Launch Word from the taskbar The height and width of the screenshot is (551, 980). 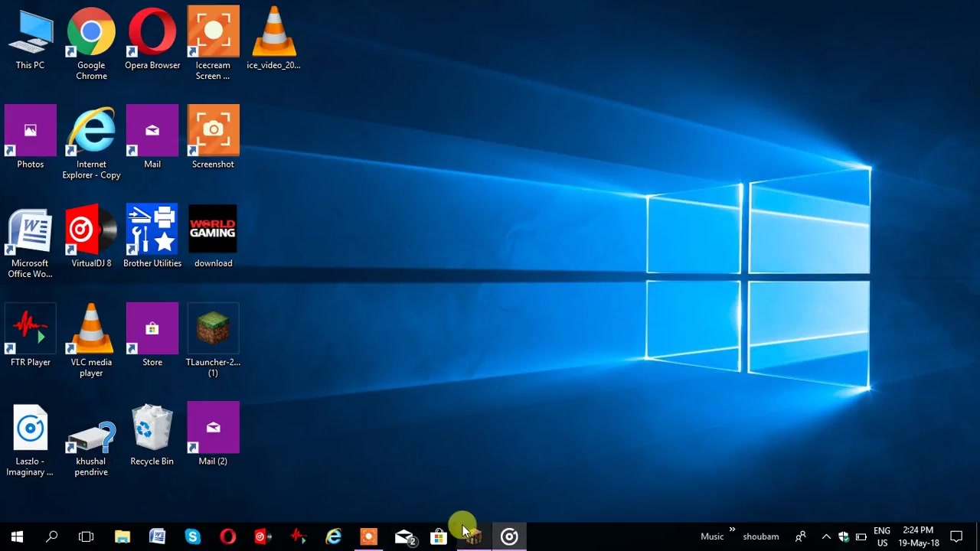(158, 536)
